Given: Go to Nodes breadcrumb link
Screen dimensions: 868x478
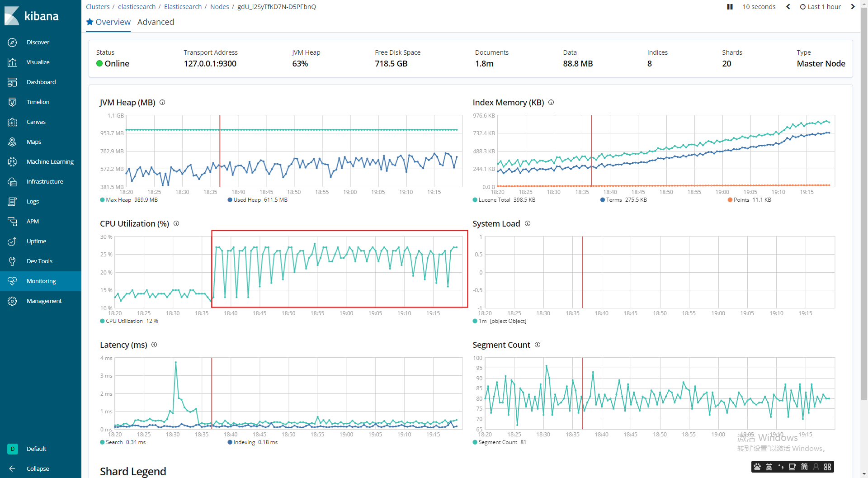Looking at the screenshot, I should [x=220, y=7].
